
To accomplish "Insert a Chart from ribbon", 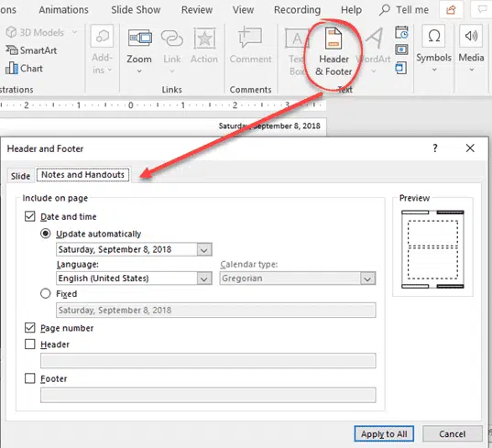I will (x=24, y=68).
